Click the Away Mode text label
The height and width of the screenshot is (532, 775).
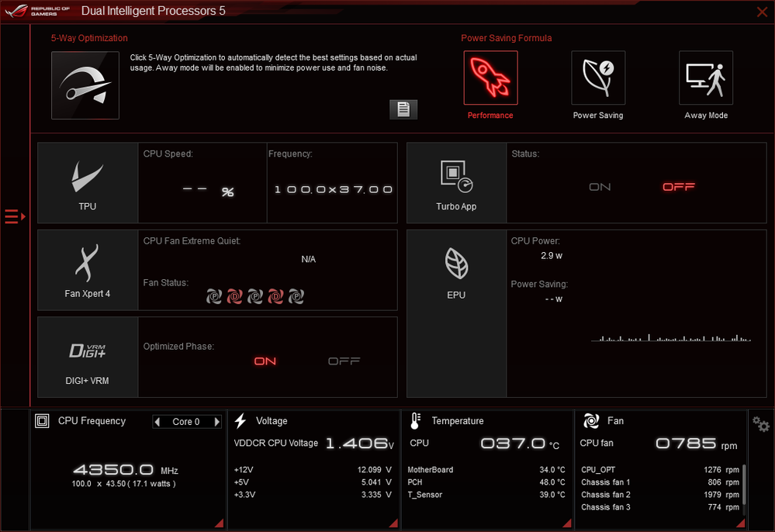706,115
